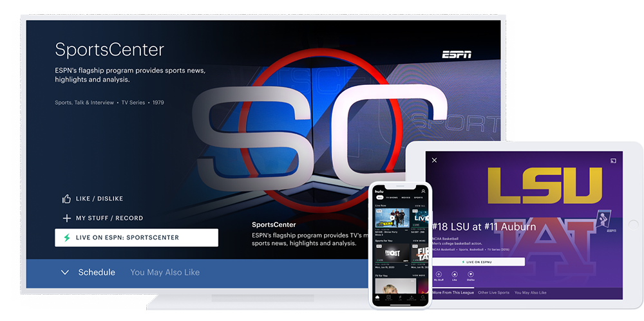The image size is (644, 321).
Task: Tap the cast icon on the tablet
Action: coord(613,160)
